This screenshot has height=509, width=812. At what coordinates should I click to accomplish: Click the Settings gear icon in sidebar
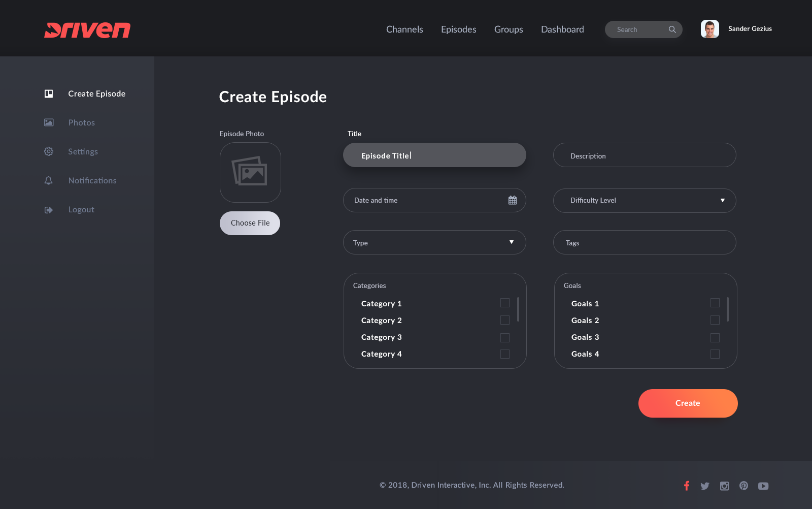tap(49, 151)
